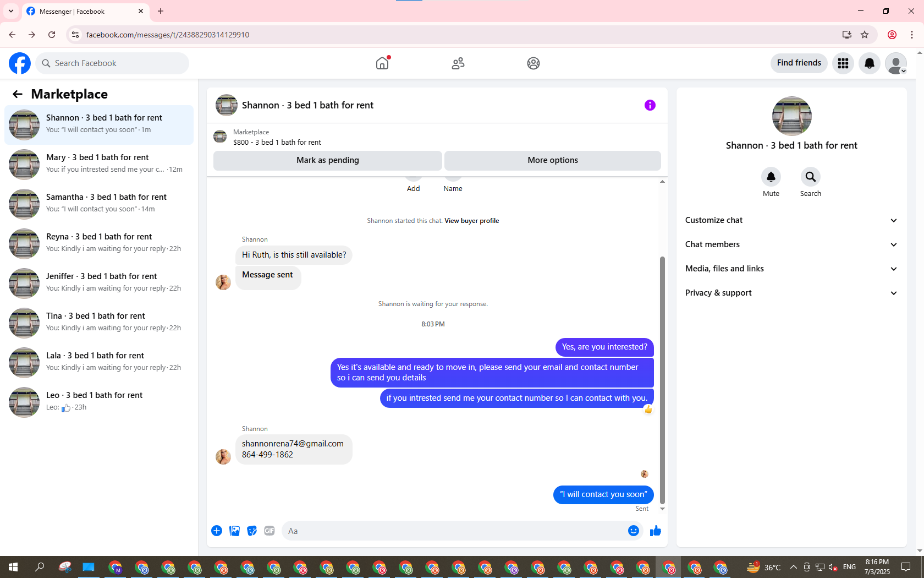Screen dimensions: 924x578
Task: Open the Leo conversation in list
Action: tap(99, 402)
